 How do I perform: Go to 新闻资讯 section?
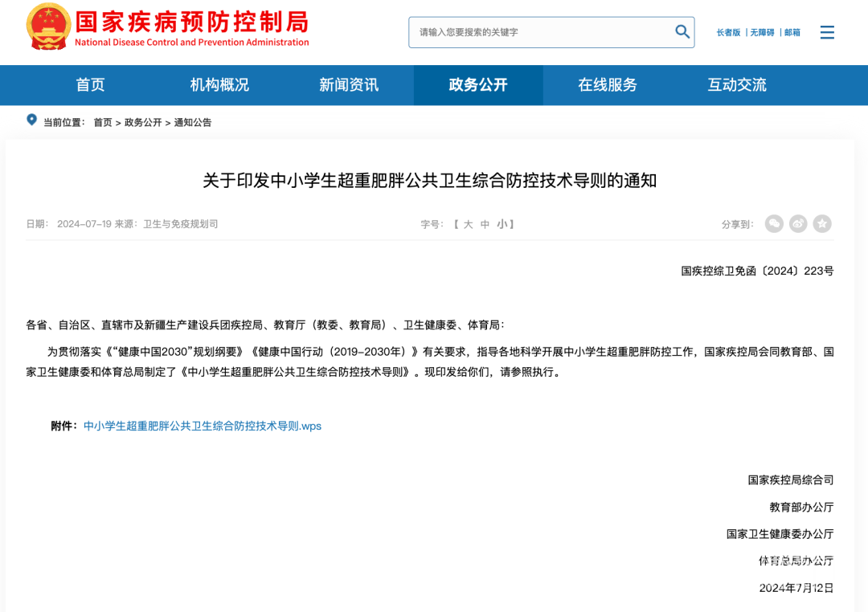point(349,85)
